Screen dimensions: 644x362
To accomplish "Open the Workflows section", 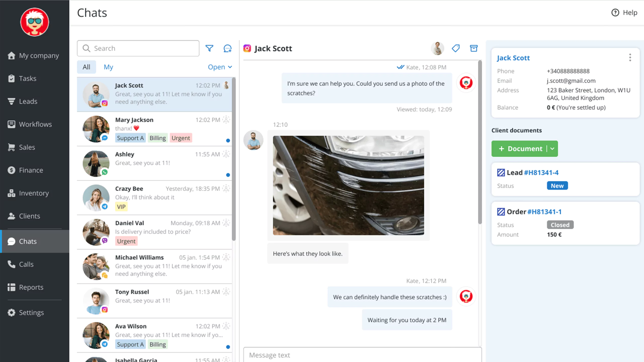I will (34, 124).
